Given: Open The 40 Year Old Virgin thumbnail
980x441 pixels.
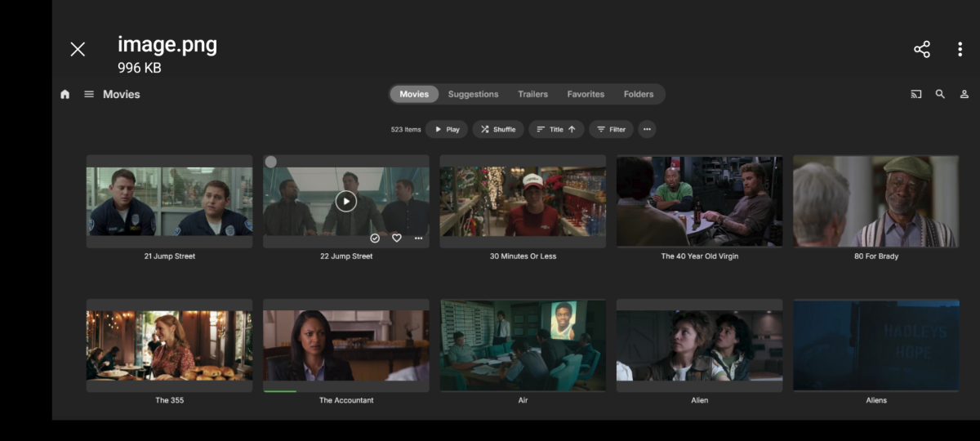Looking at the screenshot, I should click(700, 202).
